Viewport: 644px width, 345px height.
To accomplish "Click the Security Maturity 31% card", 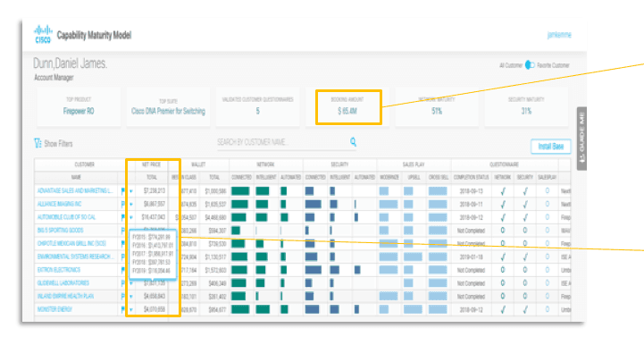I will coord(526,106).
